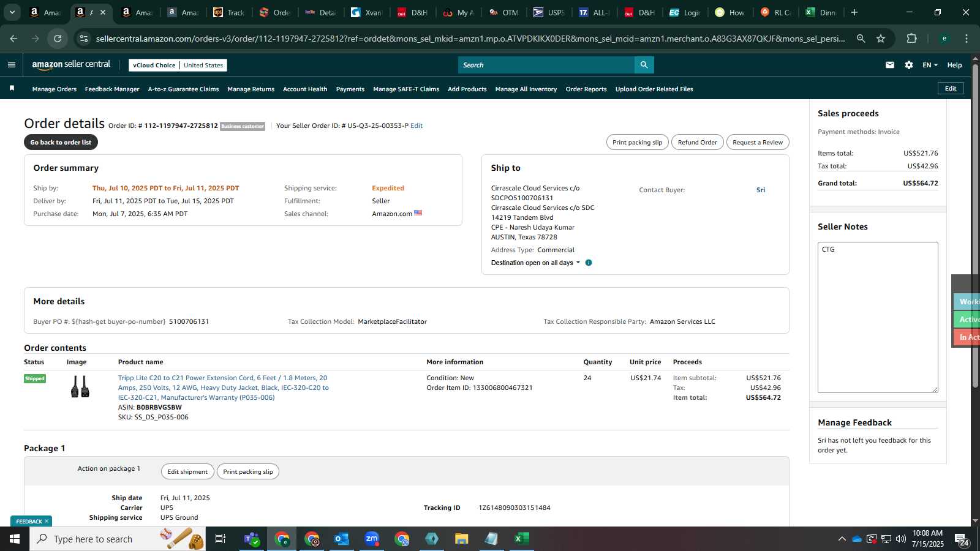Screen dimensions: 980x551
Task: Open a new browser tab
Action: click(854, 12)
